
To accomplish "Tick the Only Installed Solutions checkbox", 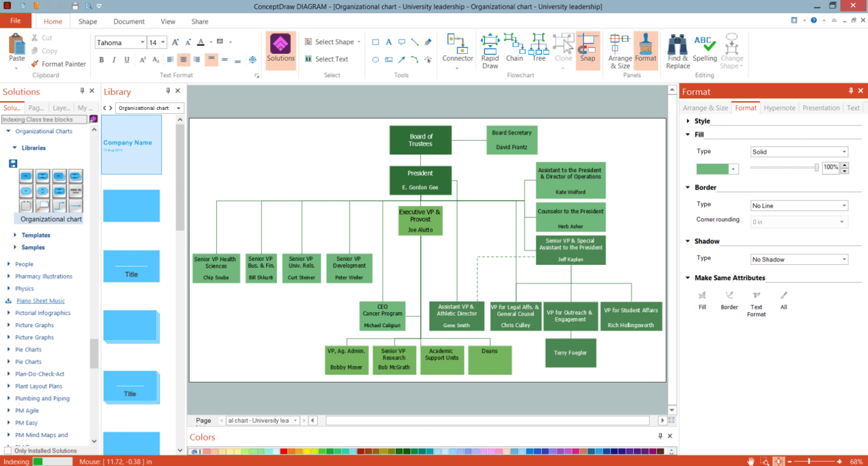I will click(x=8, y=450).
